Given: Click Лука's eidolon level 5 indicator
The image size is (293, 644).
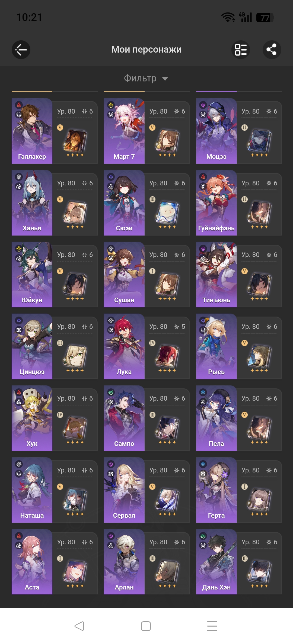Looking at the screenshot, I should pos(180,327).
